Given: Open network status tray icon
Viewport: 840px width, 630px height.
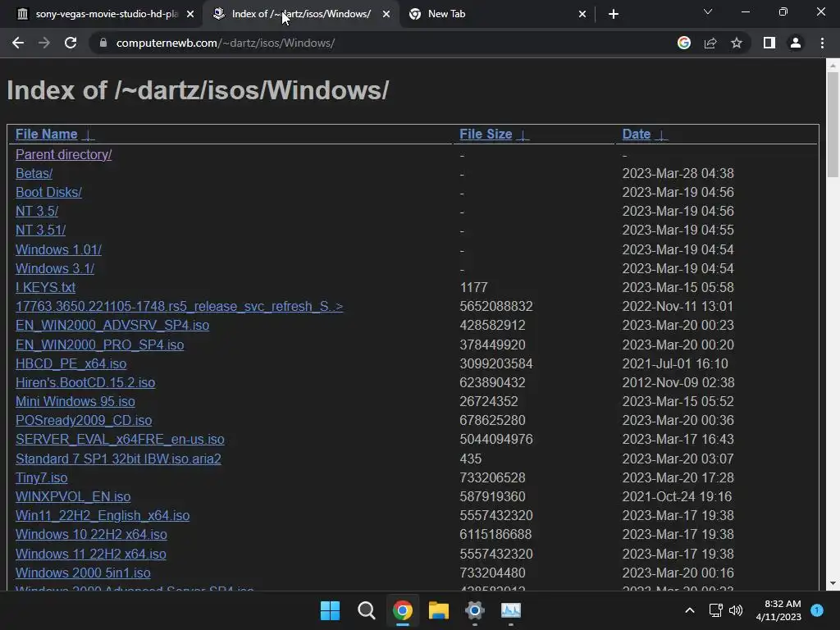Looking at the screenshot, I should pos(715,610).
